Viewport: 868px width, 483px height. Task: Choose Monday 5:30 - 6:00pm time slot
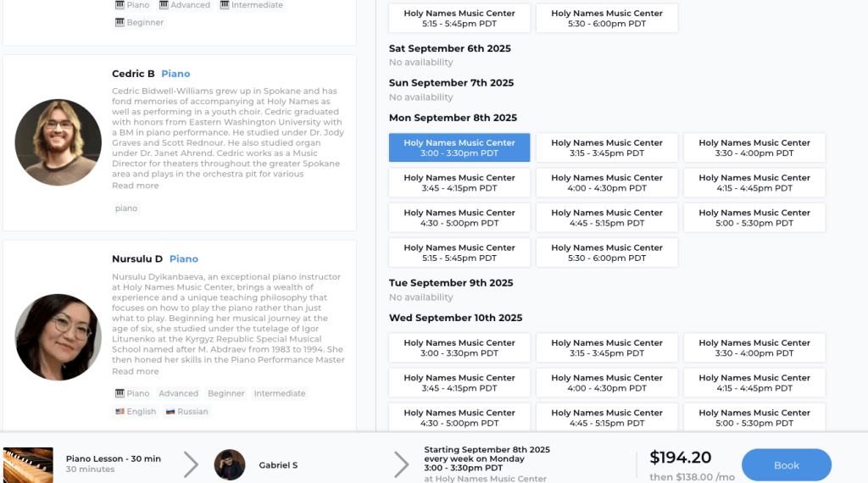[607, 253]
